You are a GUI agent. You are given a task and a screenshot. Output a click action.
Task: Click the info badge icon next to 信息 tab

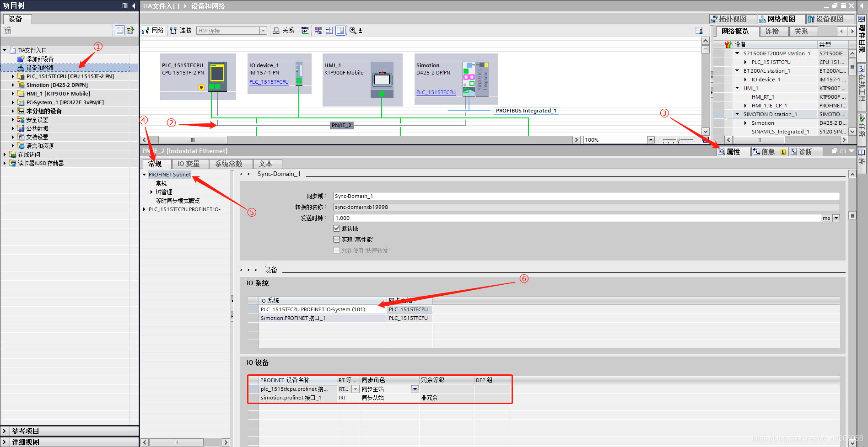783,152
